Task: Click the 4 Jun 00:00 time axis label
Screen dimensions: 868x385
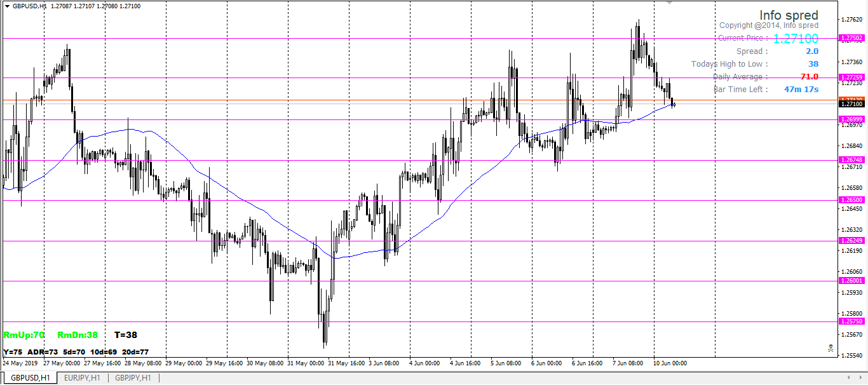Action: pos(425,363)
